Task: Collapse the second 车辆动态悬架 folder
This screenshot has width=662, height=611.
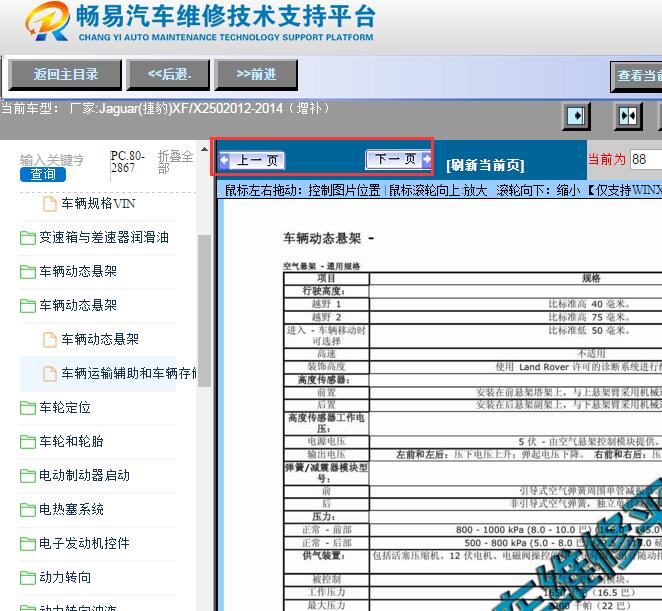Action: (78, 305)
